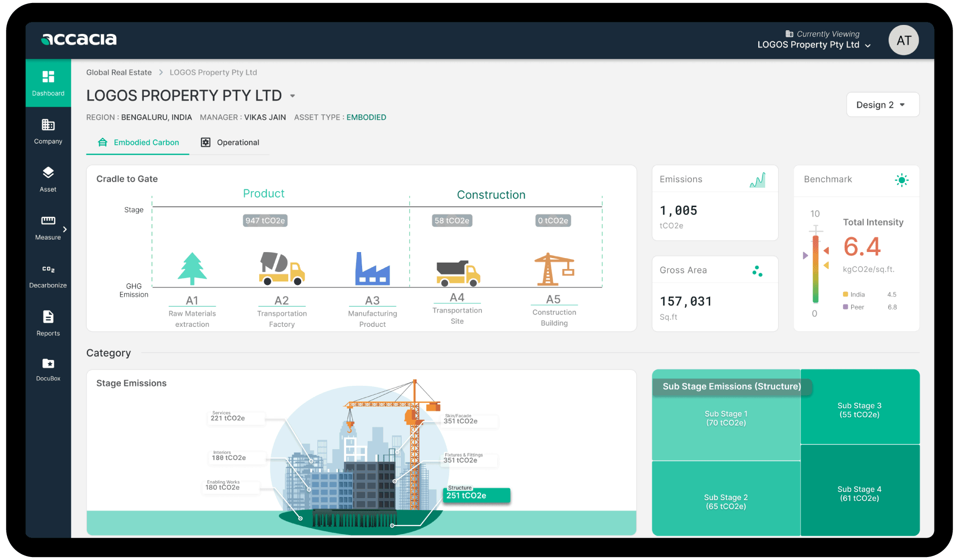Image resolution: width=959 pixels, height=560 pixels.
Task: Click the Skin/Facade 351 tCO2e label
Action: pos(470,420)
